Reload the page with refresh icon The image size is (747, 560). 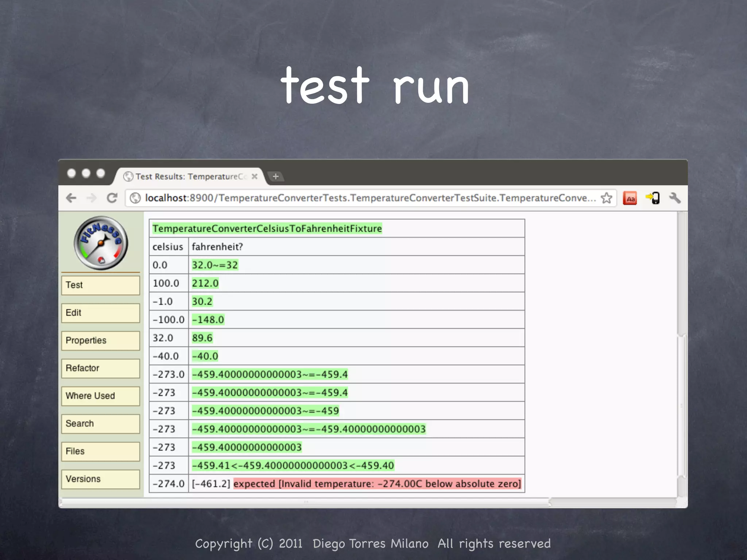[x=112, y=198]
